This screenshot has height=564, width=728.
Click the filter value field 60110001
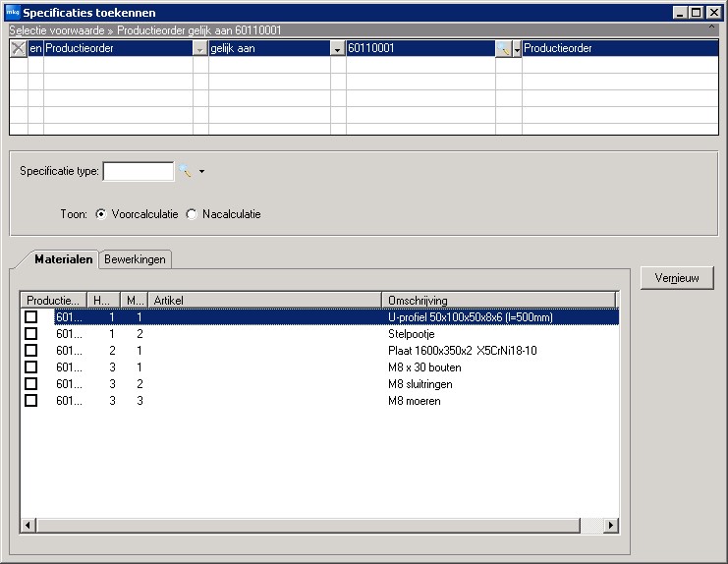pos(420,48)
